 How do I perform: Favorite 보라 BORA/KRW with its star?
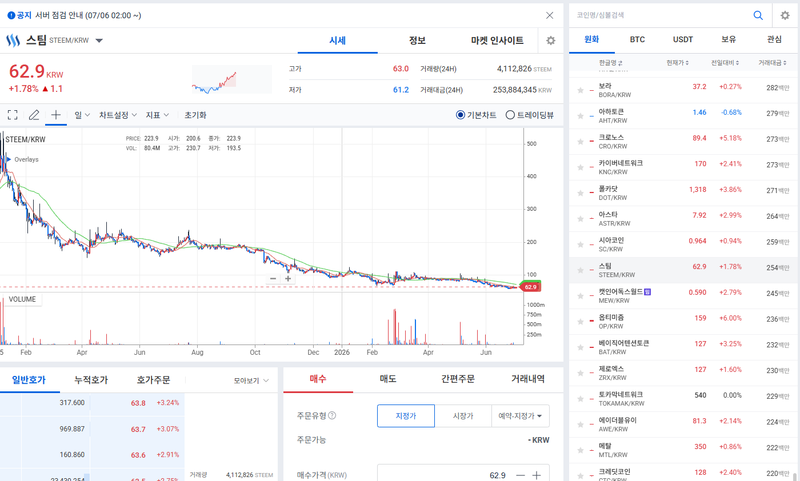(580, 90)
